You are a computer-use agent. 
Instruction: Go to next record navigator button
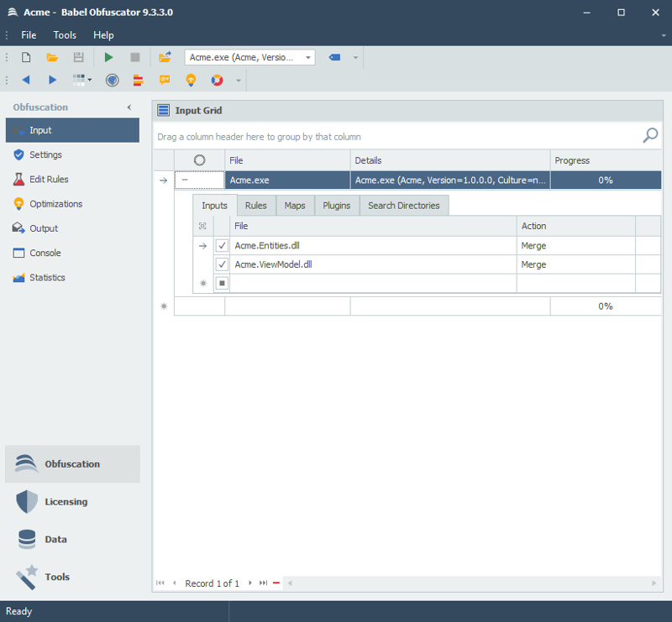click(x=250, y=583)
